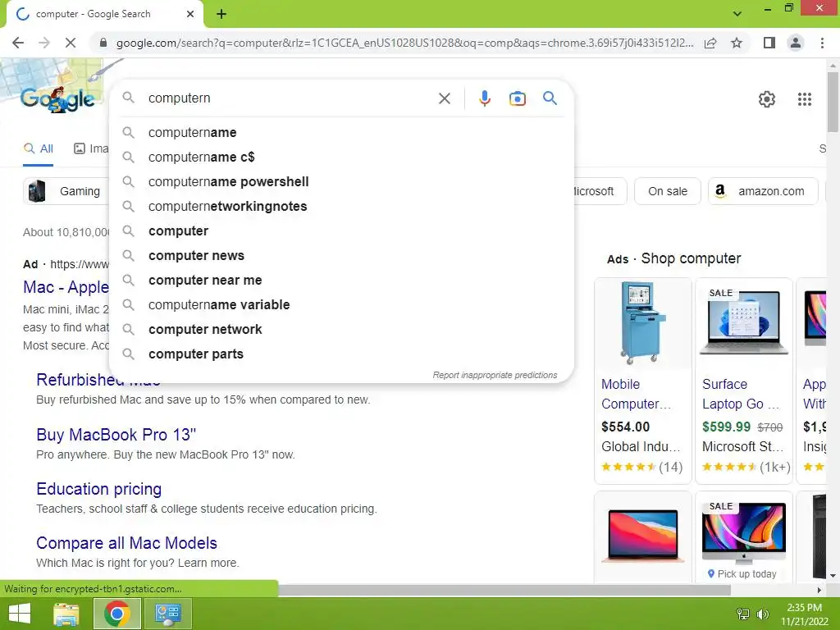The image size is (840, 630).
Task: Open search by image camera icon
Action: (517, 98)
